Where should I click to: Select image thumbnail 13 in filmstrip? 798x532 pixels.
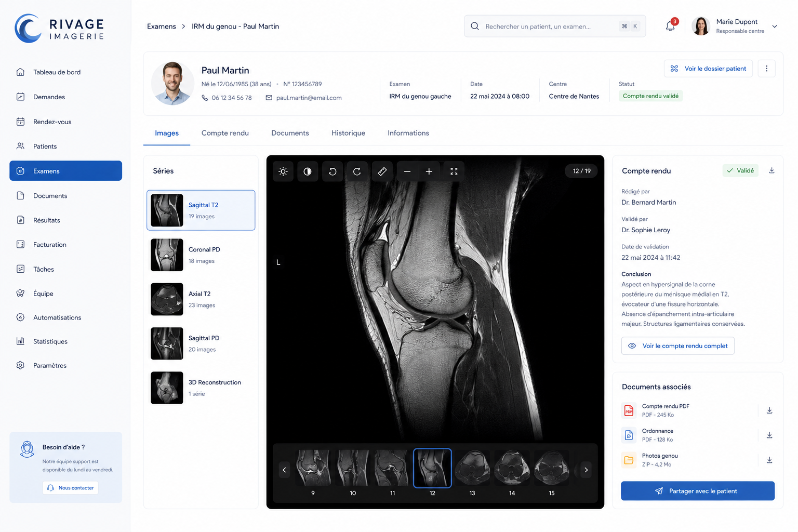tap(472, 469)
